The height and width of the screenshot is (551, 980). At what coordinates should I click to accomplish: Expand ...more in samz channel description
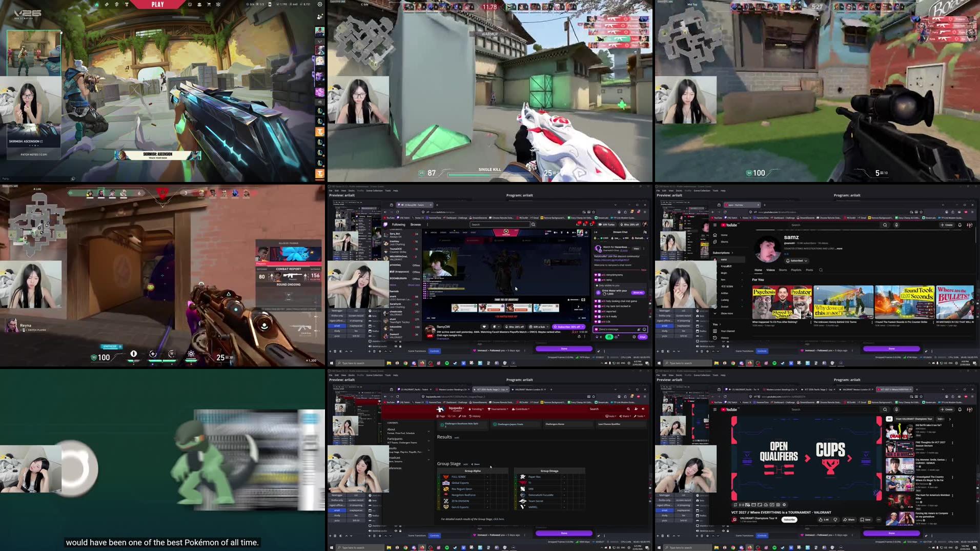coord(839,249)
